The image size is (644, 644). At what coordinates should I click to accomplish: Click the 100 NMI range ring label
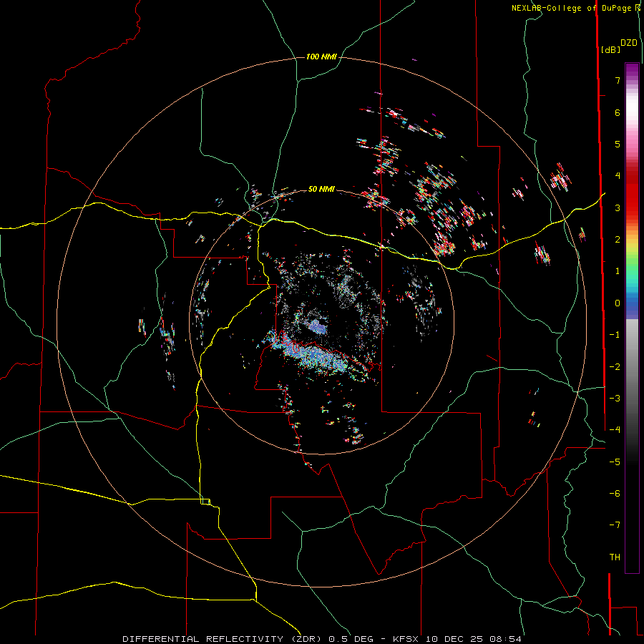click(321, 57)
